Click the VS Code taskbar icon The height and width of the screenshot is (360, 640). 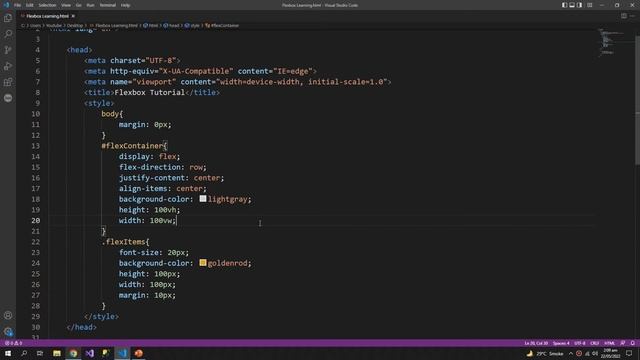122,353
